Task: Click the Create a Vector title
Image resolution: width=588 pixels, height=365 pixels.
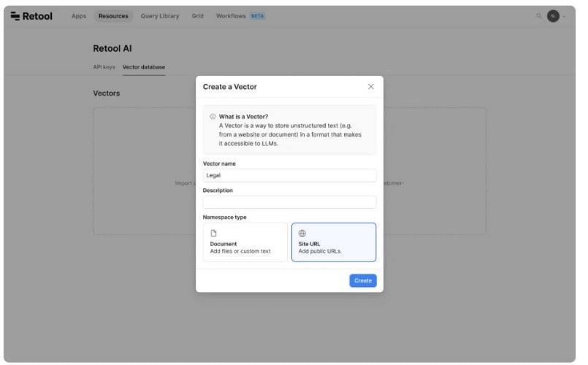Action: [x=230, y=87]
